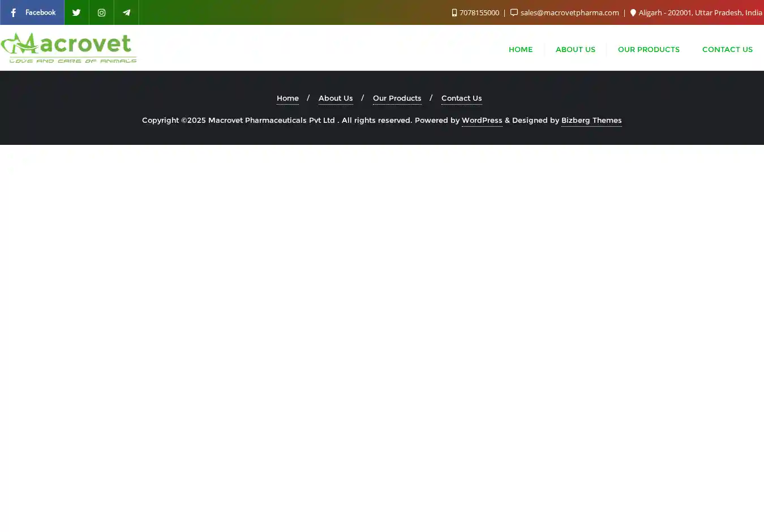Call phone number 7078155000
Screen dimensions: 764x532
click(x=479, y=12)
